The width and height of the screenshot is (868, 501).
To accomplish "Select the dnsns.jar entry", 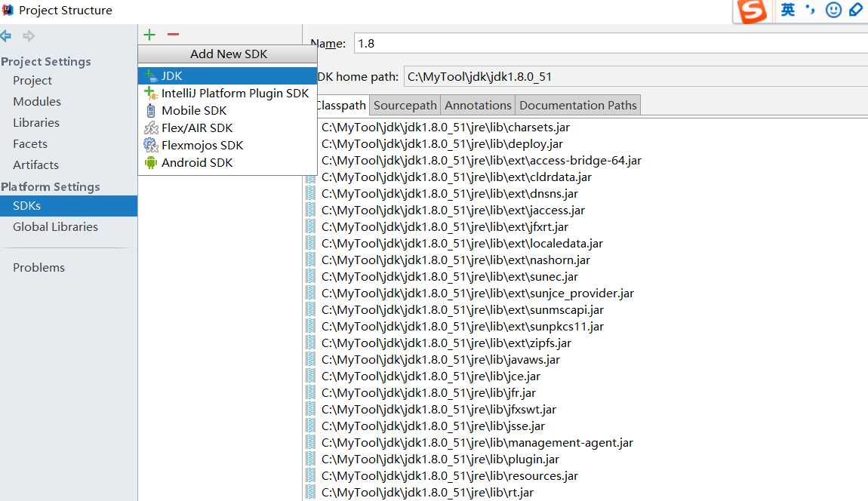I will [450, 194].
